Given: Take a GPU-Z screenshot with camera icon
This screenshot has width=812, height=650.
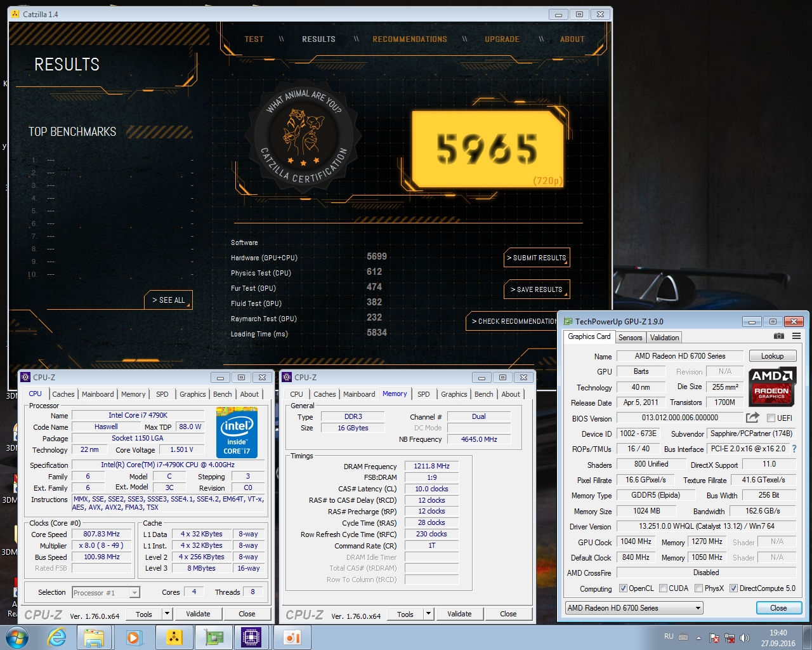Looking at the screenshot, I should [x=779, y=336].
